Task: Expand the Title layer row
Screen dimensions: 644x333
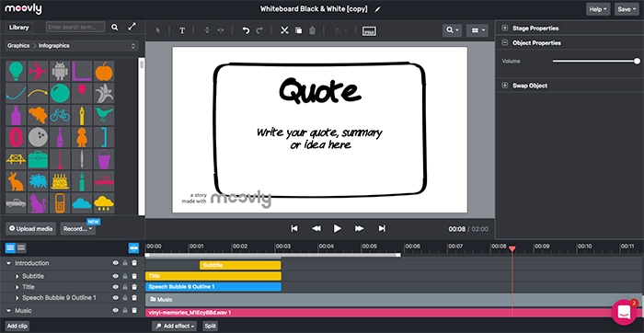Action: click(x=17, y=287)
